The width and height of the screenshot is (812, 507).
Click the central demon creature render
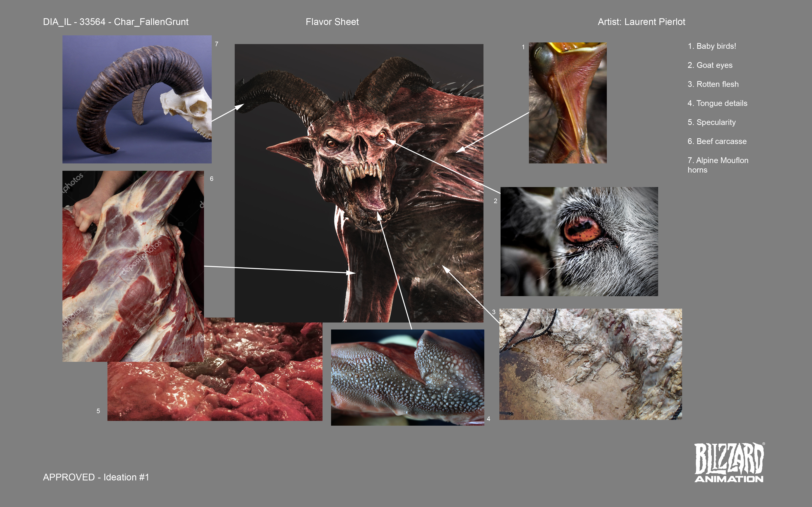point(359,183)
